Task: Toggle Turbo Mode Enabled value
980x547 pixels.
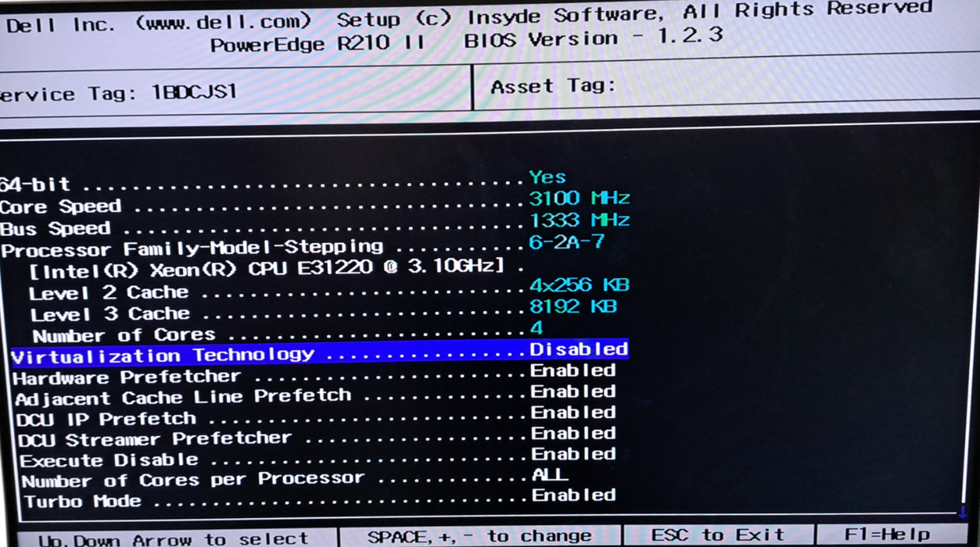Action: click(x=573, y=495)
